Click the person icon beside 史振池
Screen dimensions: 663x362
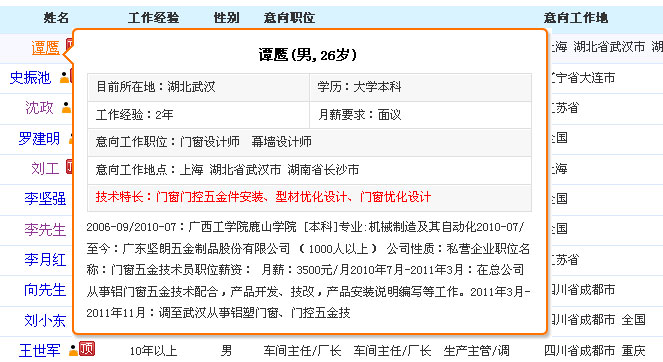64,77
